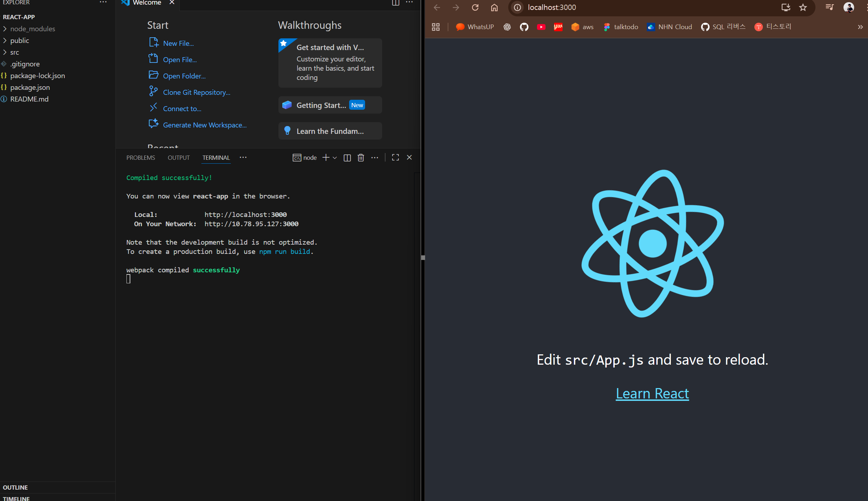Click the Learn React link

[x=652, y=393]
